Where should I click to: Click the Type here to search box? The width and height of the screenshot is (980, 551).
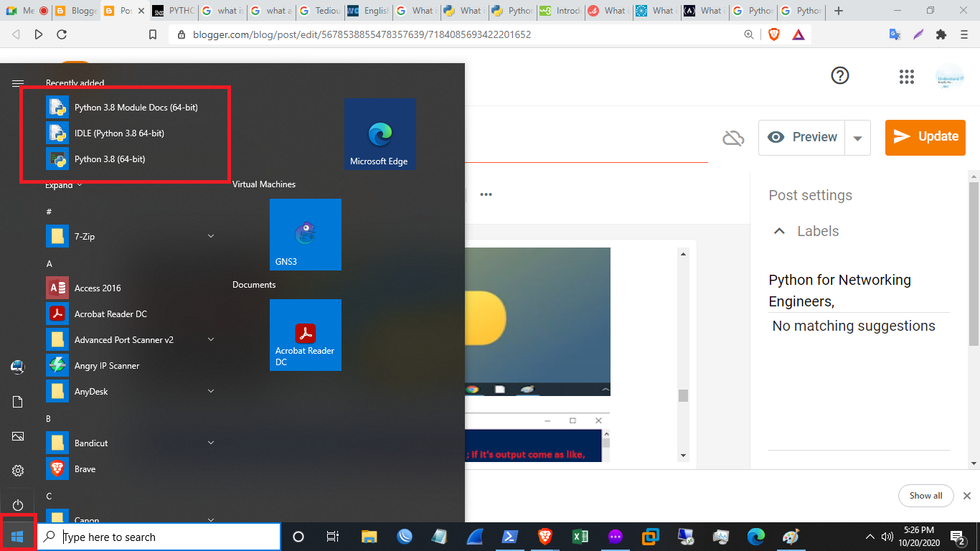click(x=159, y=537)
